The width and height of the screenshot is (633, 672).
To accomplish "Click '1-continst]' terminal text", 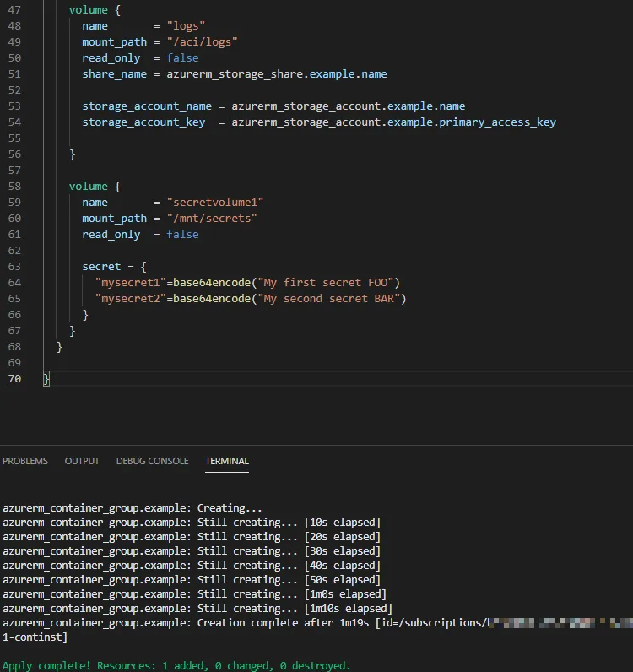I will [x=35, y=637].
